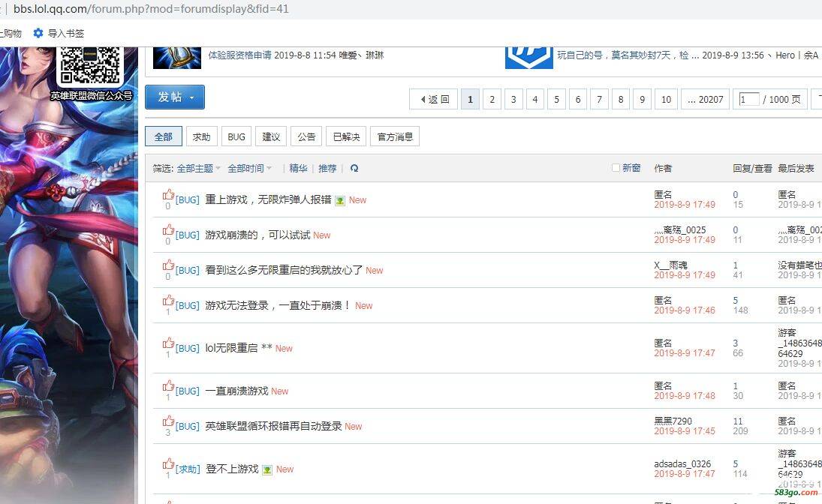The height and width of the screenshot is (504, 822).
Task: Open thread 游戏无法登录，一直处于崩溃！
Action: pyautogui.click(x=278, y=305)
